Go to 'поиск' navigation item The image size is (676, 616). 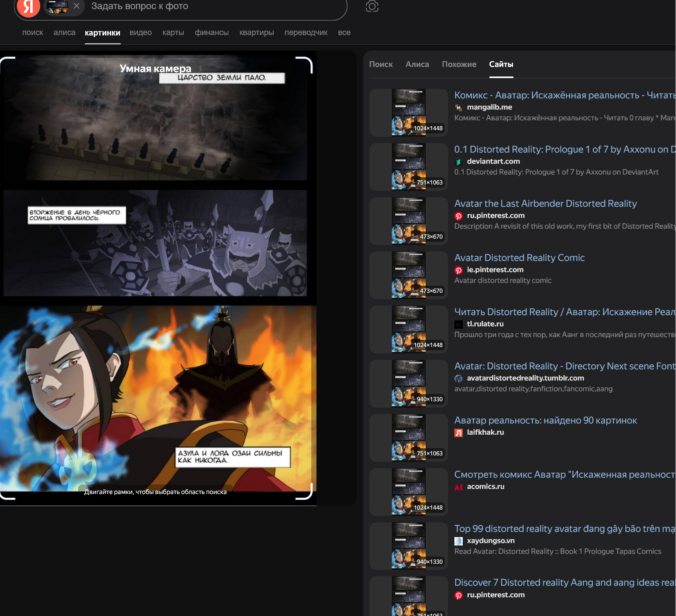[x=33, y=33]
